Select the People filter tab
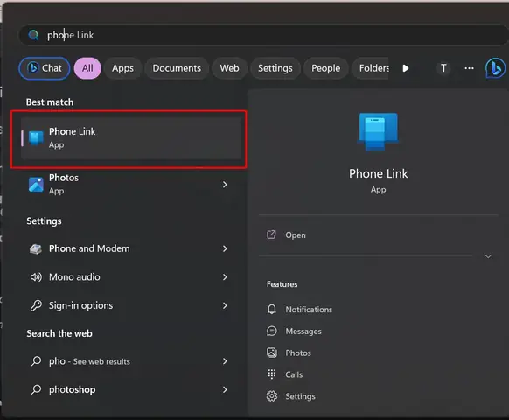The height and width of the screenshot is (420, 509). 326,68
